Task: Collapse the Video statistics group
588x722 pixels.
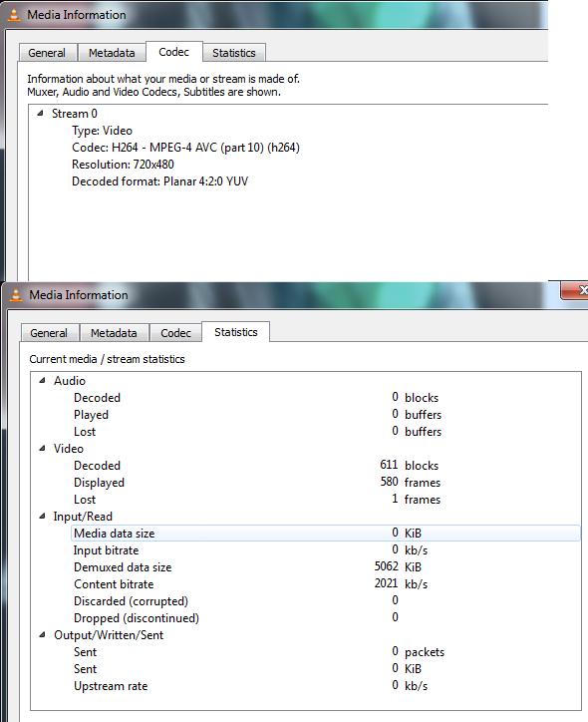Action: (x=42, y=448)
